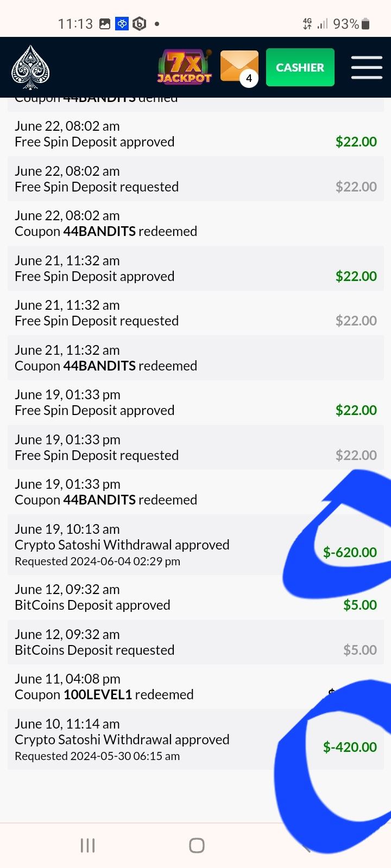Tap June 22 Coupon 44BANDITS redeemed row
The height and width of the screenshot is (868, 391).
click(x=163, y=224)
